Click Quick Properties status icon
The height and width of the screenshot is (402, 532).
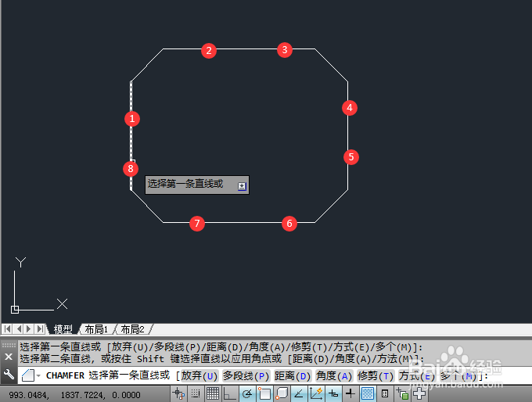pos(385,394)
